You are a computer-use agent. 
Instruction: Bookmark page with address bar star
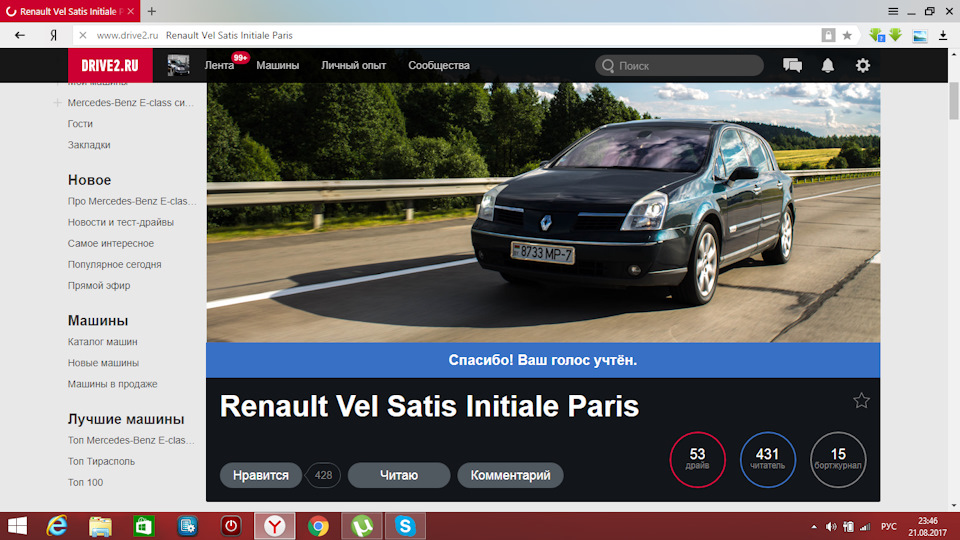point(847,36)
